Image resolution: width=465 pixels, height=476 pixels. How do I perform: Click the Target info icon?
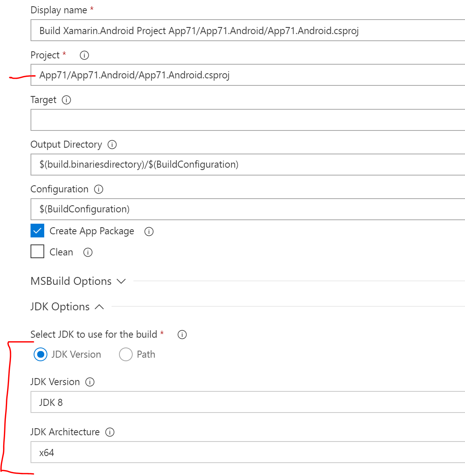[x=67, y=100]
